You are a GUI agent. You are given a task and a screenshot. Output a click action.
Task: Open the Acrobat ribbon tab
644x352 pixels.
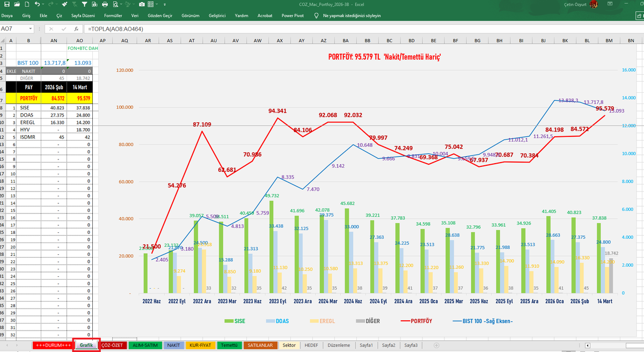click(x=265, y=16)
